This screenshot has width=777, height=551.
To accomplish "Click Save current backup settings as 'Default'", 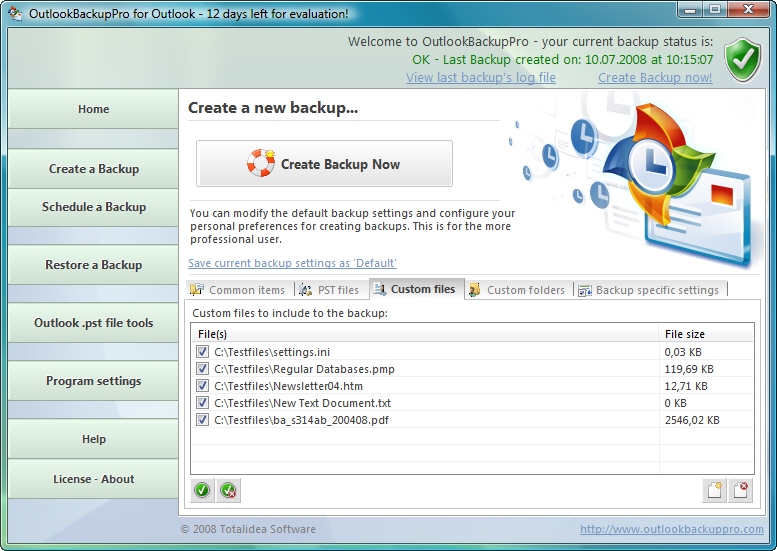I will [x=292, y=263].
